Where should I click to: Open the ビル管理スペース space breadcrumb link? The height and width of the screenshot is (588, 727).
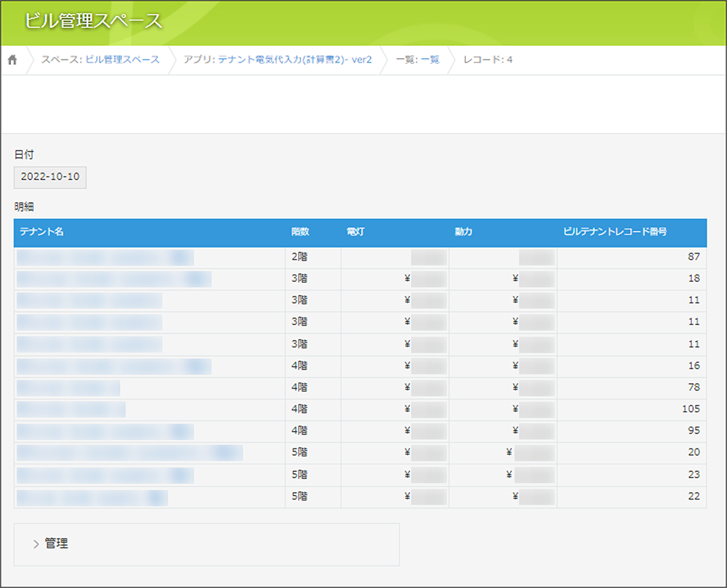[122, 60]
